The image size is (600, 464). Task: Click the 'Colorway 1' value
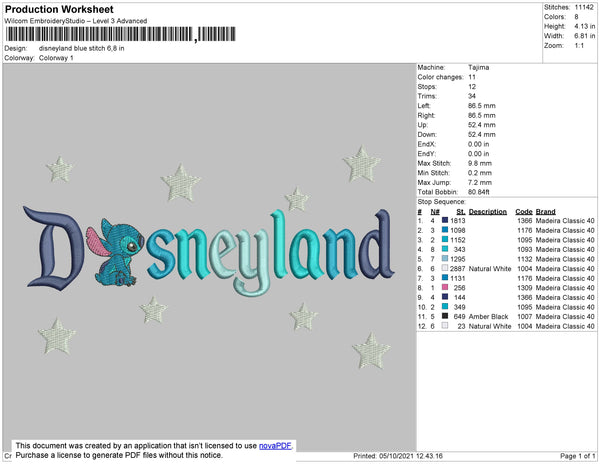56,58
